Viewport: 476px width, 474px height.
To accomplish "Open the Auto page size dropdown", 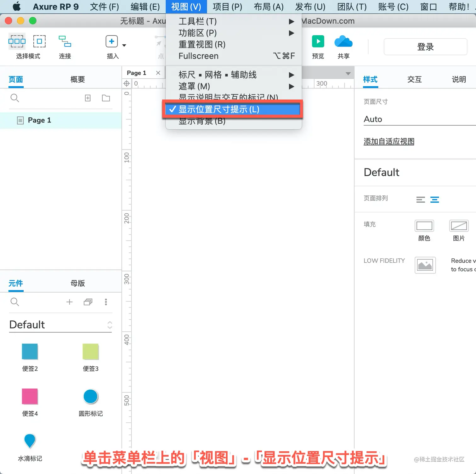I will coord(420,119).
